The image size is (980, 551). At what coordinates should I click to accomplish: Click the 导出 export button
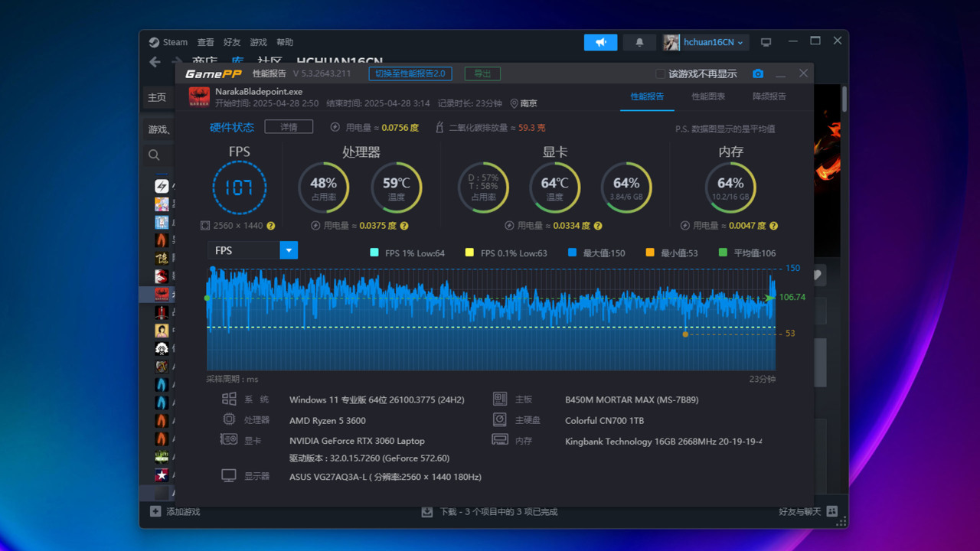tap(482, 73)
